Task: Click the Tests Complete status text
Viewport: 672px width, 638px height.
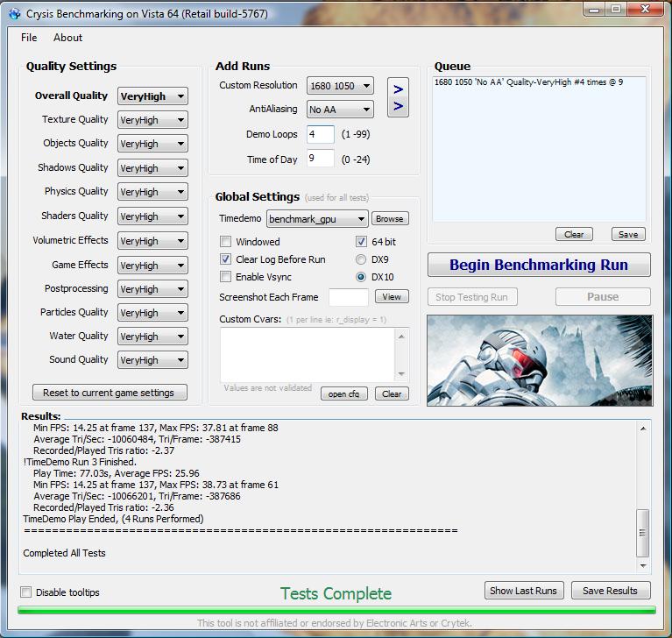Action: pyautogui.click(x=336, y=594)
